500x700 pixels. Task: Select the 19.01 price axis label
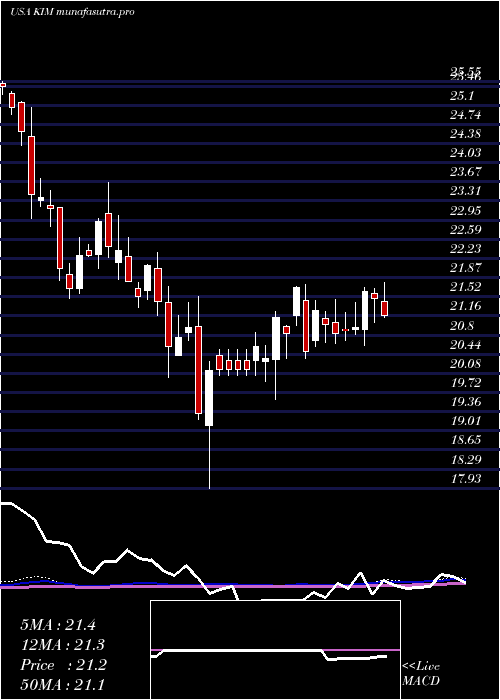466,421
